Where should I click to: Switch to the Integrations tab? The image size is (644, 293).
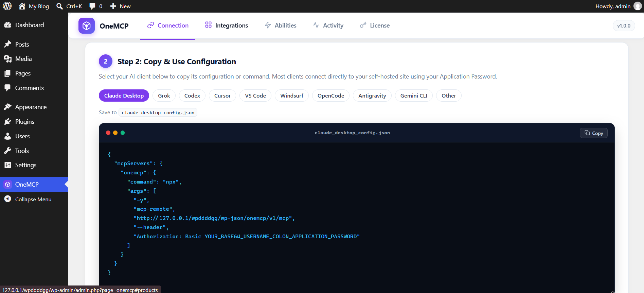click(227, 25)
